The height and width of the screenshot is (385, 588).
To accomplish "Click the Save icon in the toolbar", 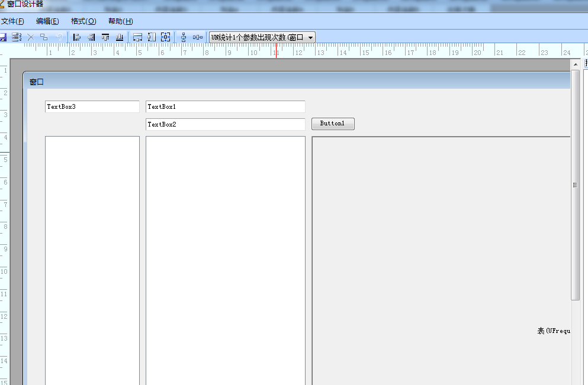I will pos(3,37).
